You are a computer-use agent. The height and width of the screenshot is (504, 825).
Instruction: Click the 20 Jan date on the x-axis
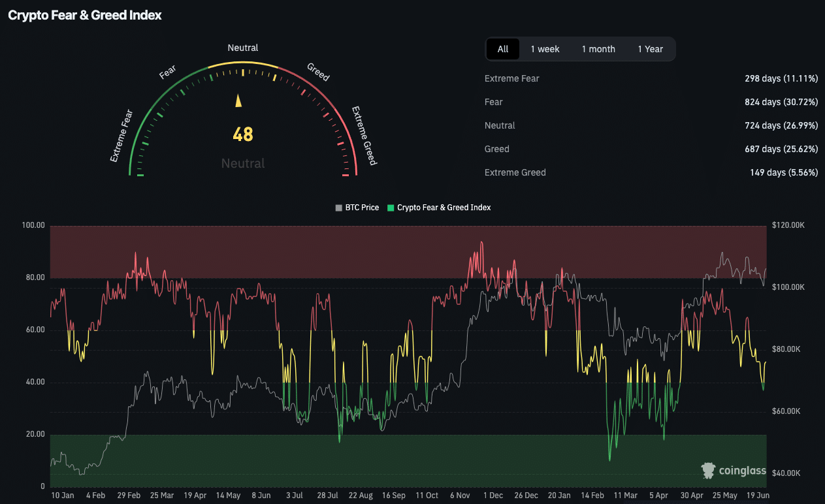coord(560,496)
